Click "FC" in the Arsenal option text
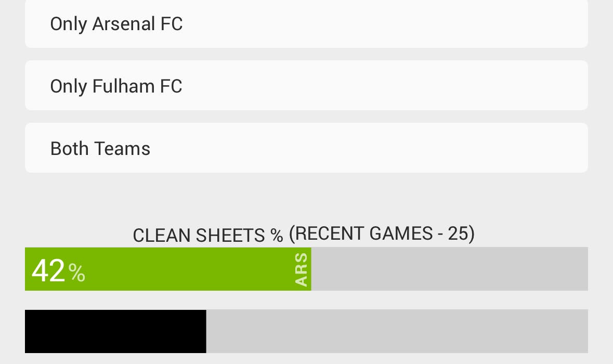The width and height of the screenshot is (613, 364). click(171, 24)
